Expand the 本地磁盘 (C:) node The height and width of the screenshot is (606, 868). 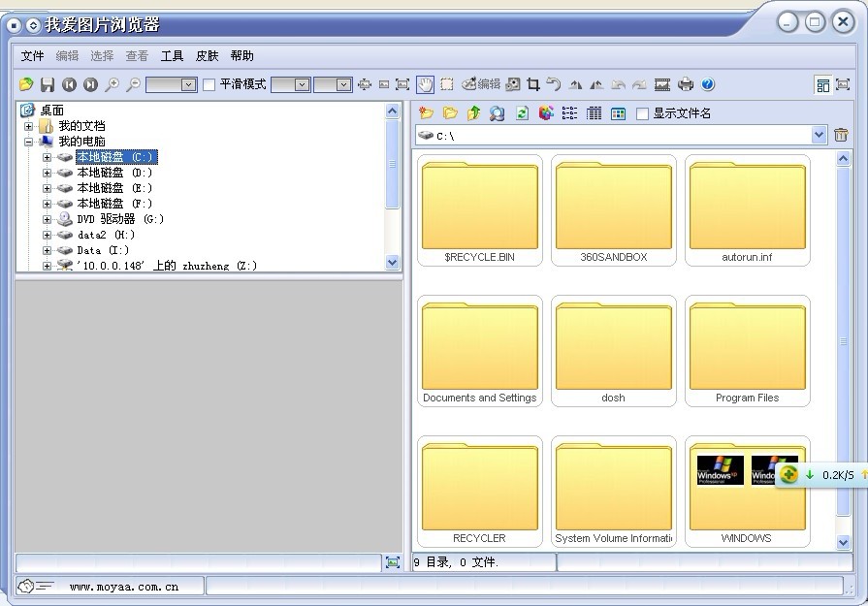(x=48, y=157)
